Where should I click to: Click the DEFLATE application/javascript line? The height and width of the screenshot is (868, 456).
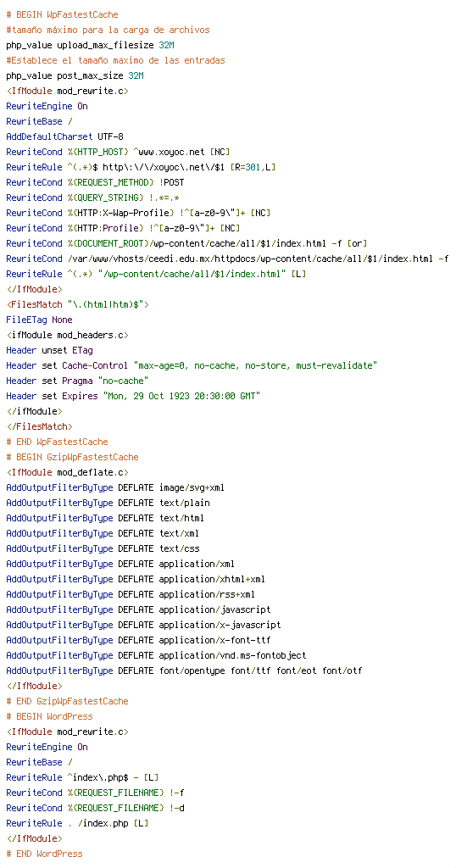point(138,610)
